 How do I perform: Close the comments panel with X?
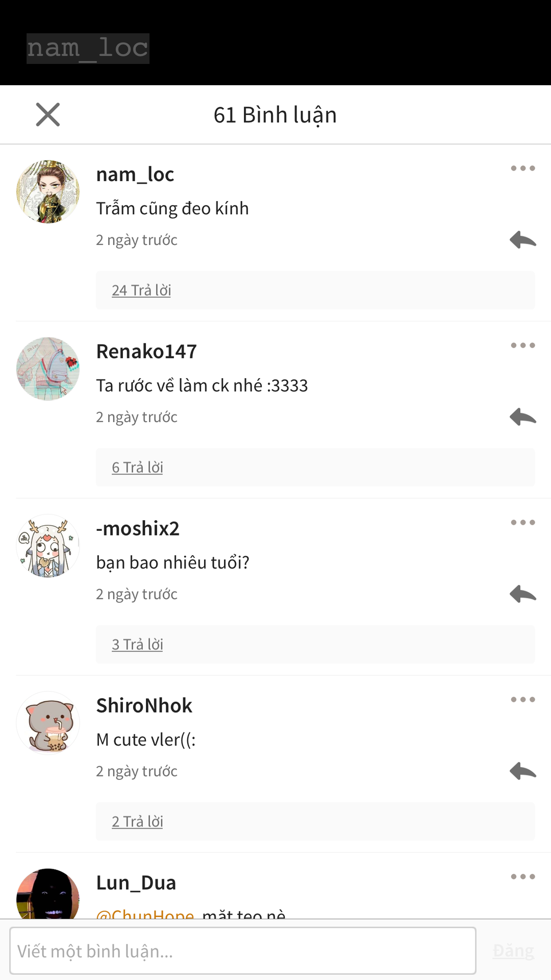point(48,114)
